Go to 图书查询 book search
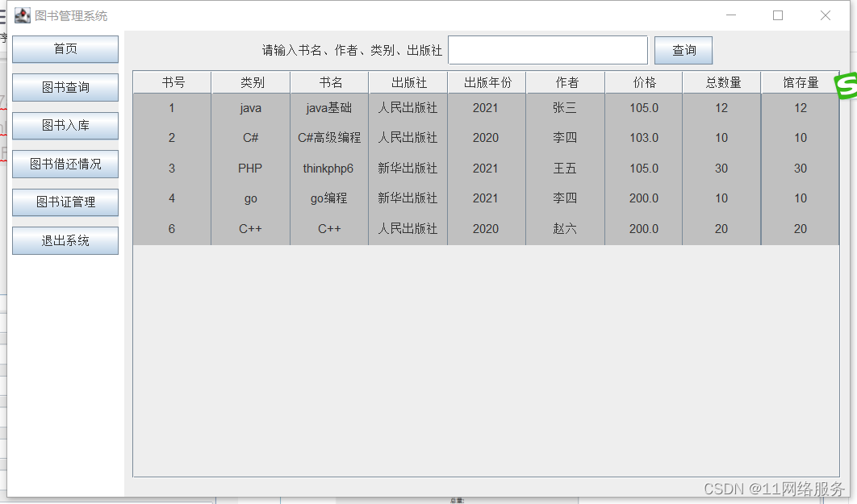Screen dimensions: 857x504 pyautogui.click(x=65, y=87)
